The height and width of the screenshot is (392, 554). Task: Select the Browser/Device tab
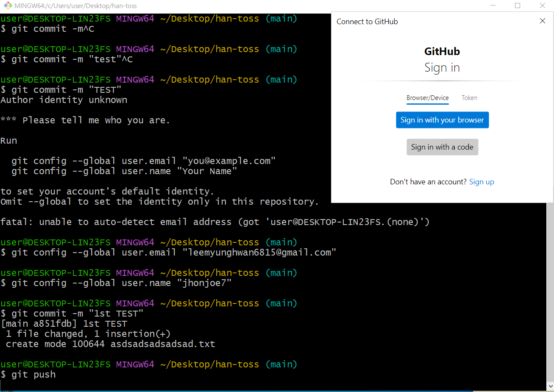(427, 98)
